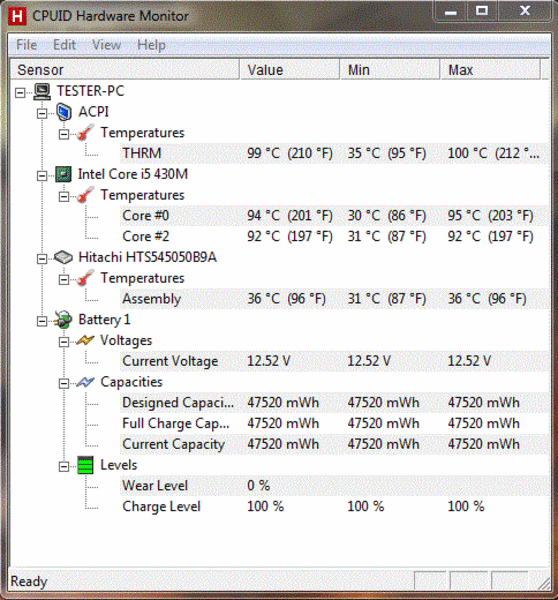This screenshot has height=600, width=558.
Task: Close the Hardware Monitor window
Action: tap(525, 11)
